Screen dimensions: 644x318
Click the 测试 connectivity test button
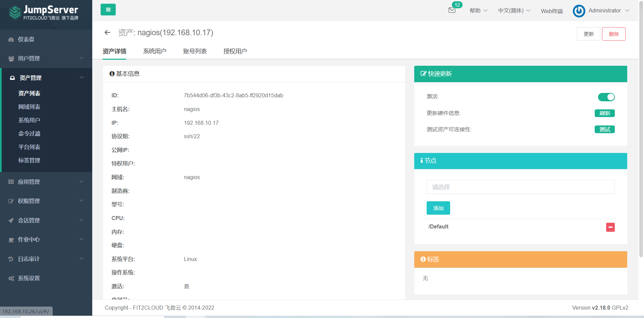click(605, 129)
